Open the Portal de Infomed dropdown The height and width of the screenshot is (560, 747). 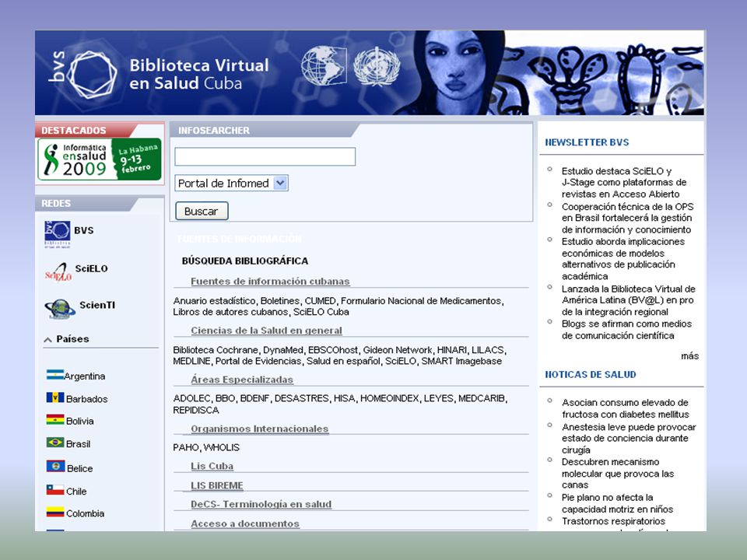click(x=232, y=184)
